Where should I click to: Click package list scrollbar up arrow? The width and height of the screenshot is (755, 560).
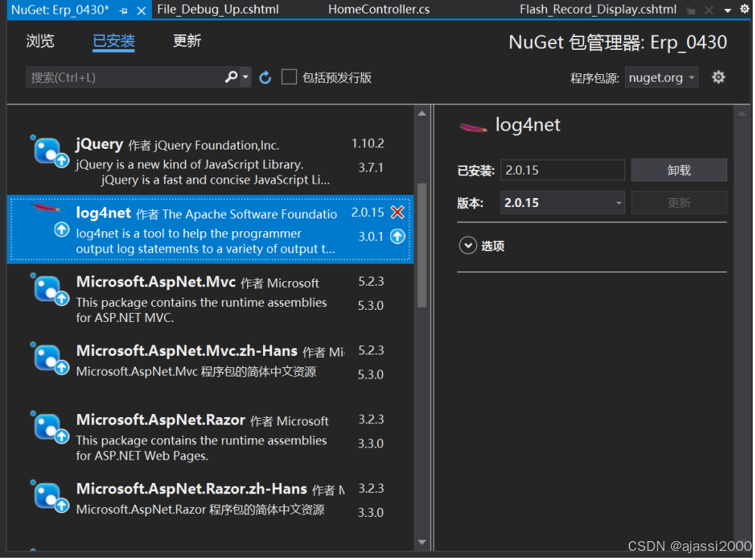pyautogui.click(x=422, y=113)
